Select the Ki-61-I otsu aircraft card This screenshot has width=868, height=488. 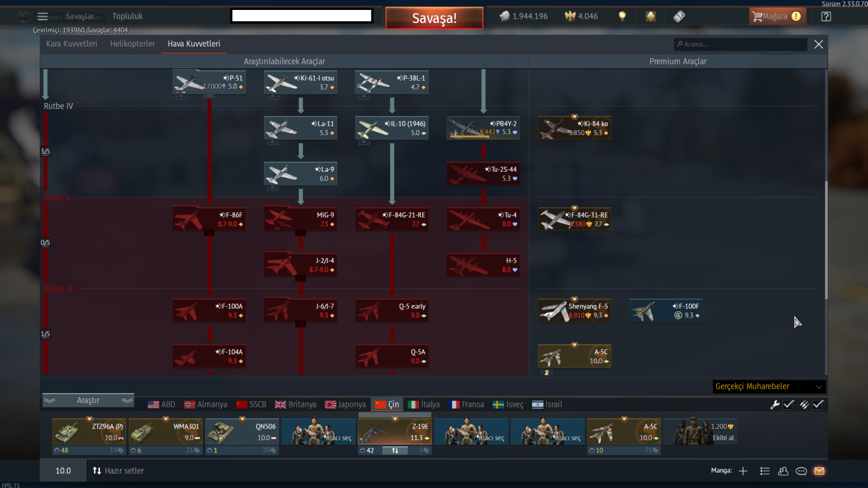click(301, 82)
